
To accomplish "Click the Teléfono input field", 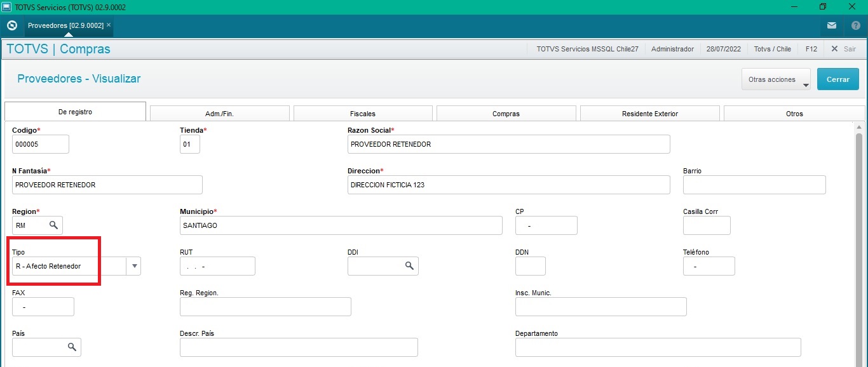I will (x=709, y=266).
